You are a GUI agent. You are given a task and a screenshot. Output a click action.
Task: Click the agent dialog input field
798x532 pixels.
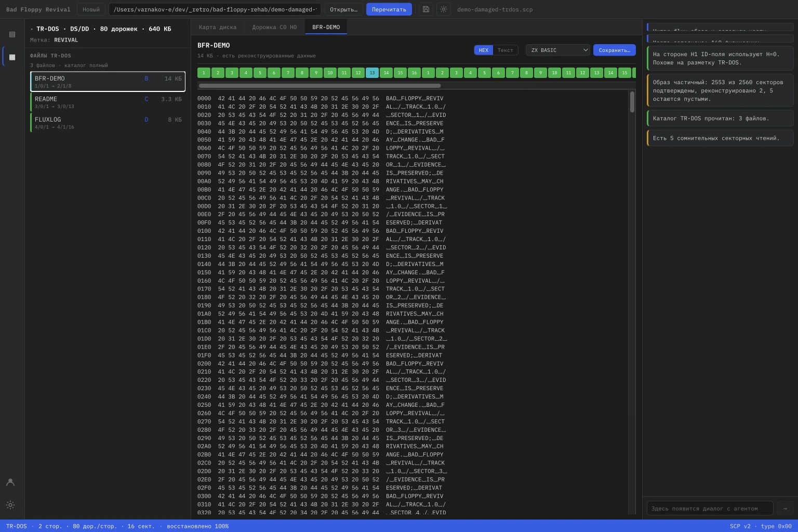click(x=710, y=508)
